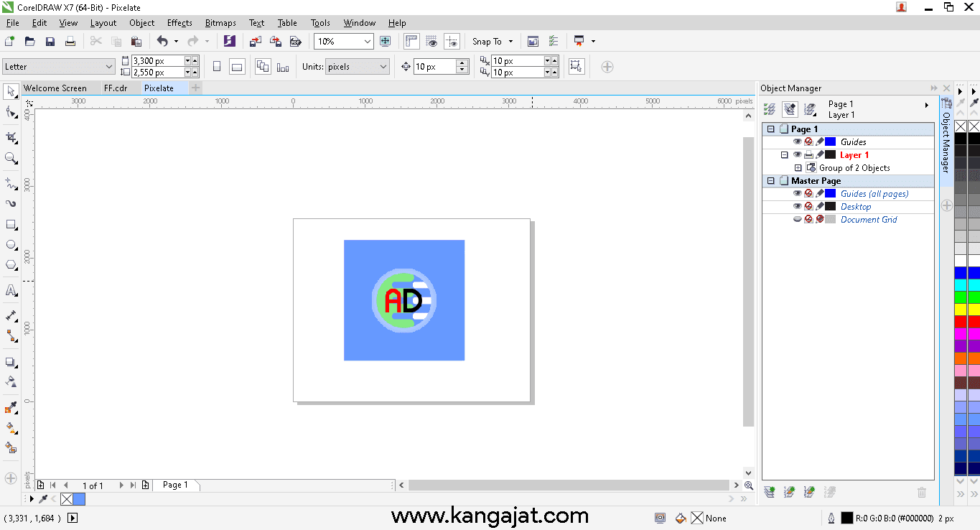Click the Import icon
980x530 pixels.
tap(256, 42)
